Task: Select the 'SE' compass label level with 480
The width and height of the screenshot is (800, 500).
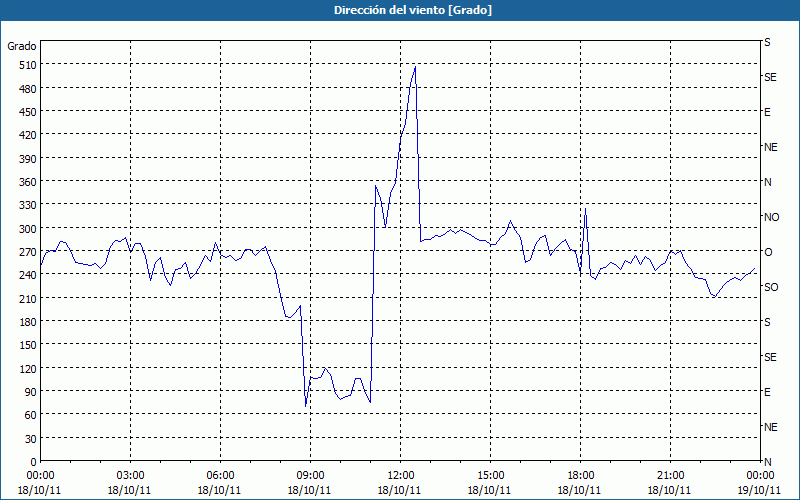Action: [770, 77]
